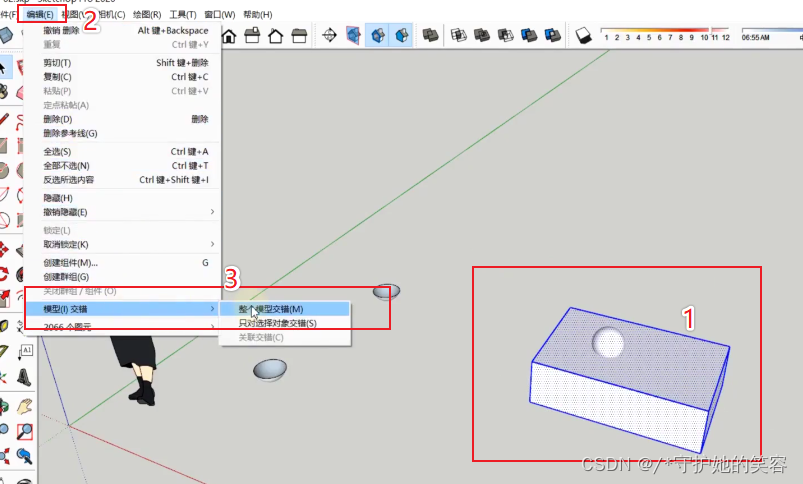Select 隐藏(H) menu entry
Viewport: 803px width, 484px height.
coord(123,198)
